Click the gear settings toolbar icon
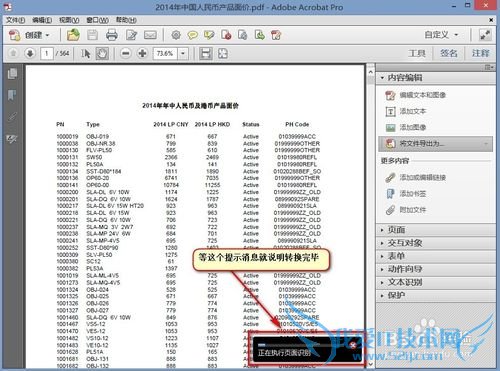500x371 pixels. pos(176,35)
